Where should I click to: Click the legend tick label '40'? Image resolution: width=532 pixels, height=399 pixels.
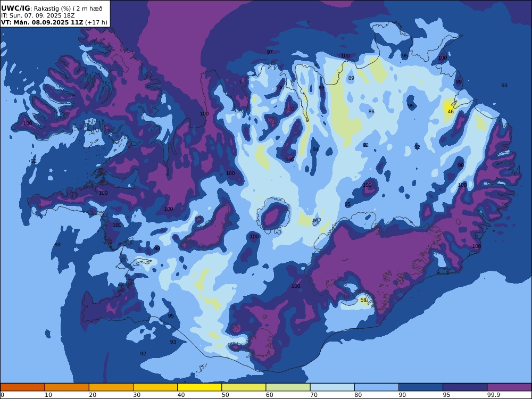[181, 395]
